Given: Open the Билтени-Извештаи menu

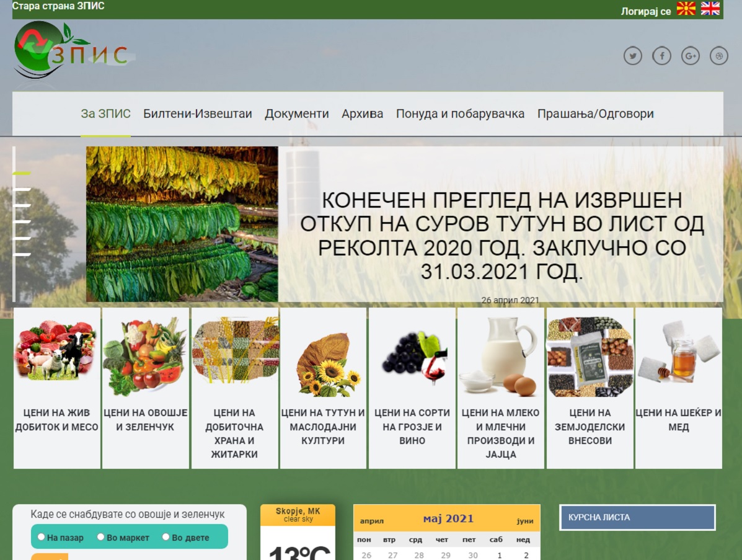Looking at the screenshot, I should point(197,114).
